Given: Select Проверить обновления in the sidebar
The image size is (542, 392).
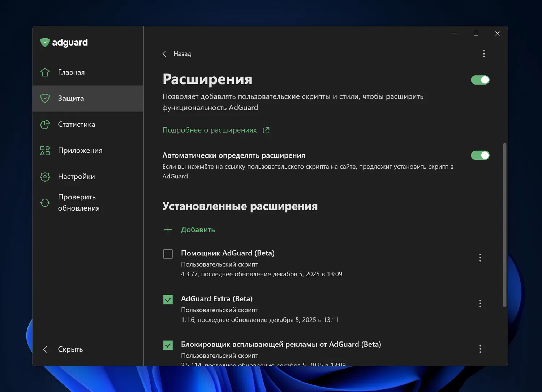Looking at the screenshot, I should coord(88,203).
